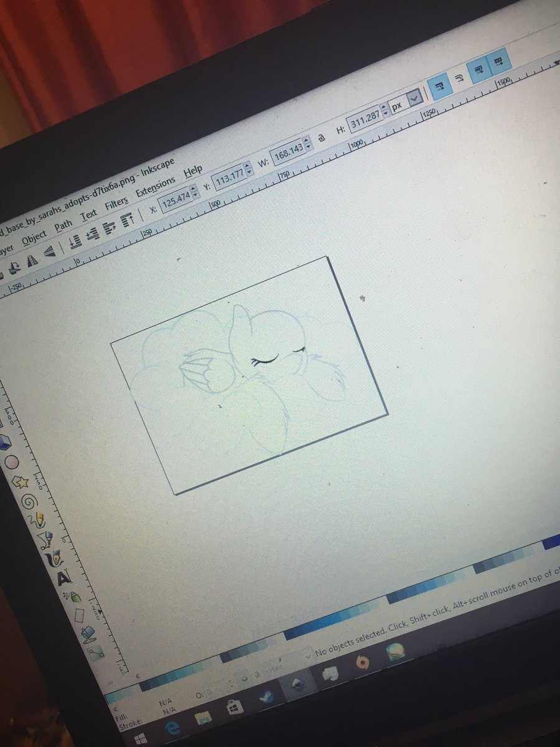This screenshot has width=560, height=747.
Task: Open the Object menu
Action: pos(35,238)
